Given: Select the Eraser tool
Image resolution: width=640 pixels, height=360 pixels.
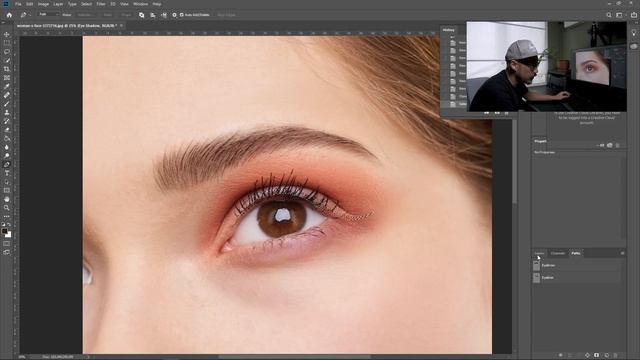Looking at the screenshot, I should pos(7,129).
